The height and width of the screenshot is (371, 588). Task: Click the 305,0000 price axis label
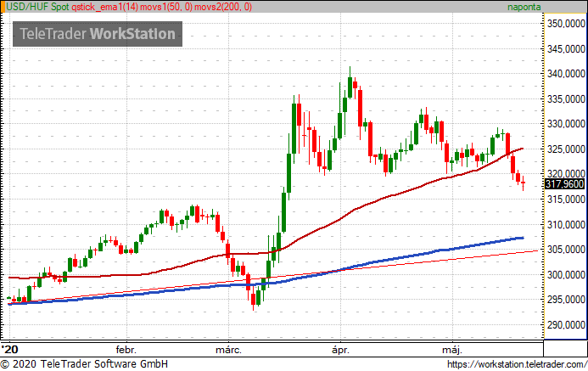pos(566,250)
